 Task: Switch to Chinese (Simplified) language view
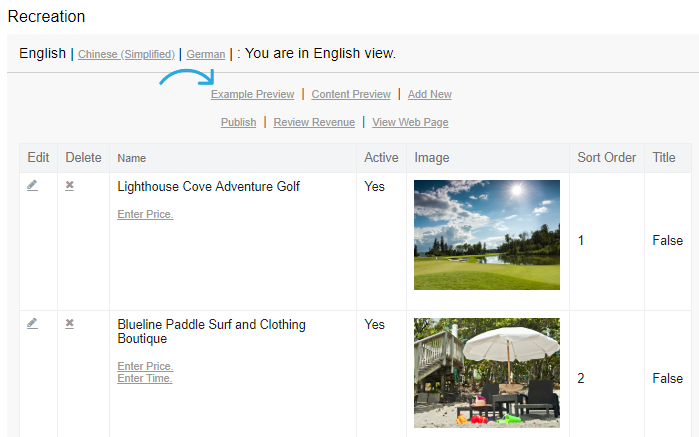126,54
